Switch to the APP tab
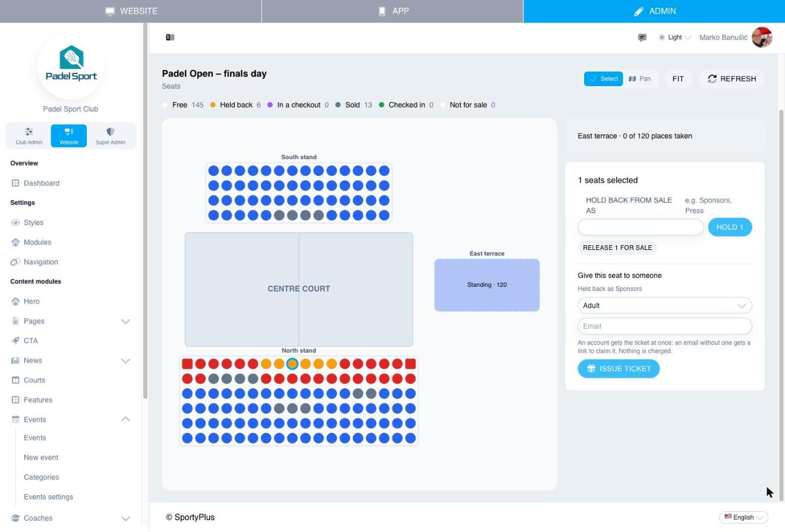Image resolution: width=785 pixels, height=532 pixels. tap(393, 11)
